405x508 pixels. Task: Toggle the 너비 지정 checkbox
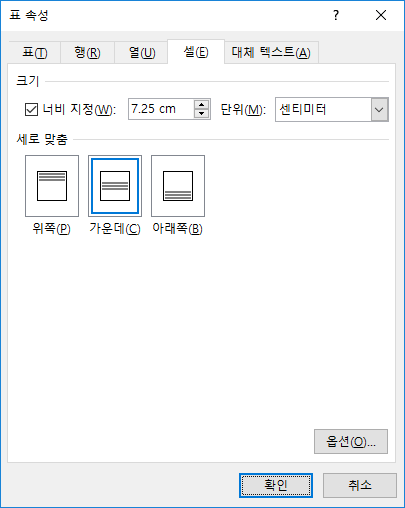[31, 109]
